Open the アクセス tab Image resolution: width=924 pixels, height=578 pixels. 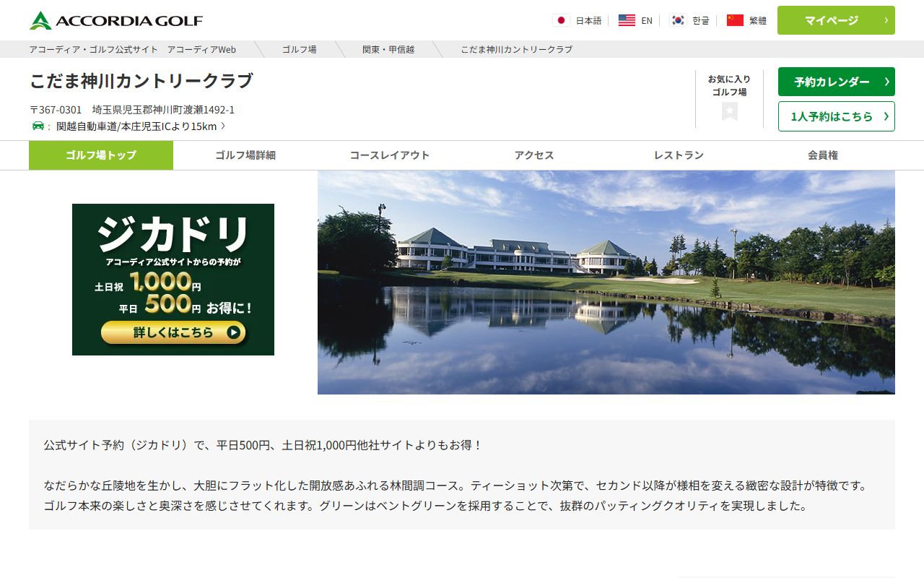[534, 155]
